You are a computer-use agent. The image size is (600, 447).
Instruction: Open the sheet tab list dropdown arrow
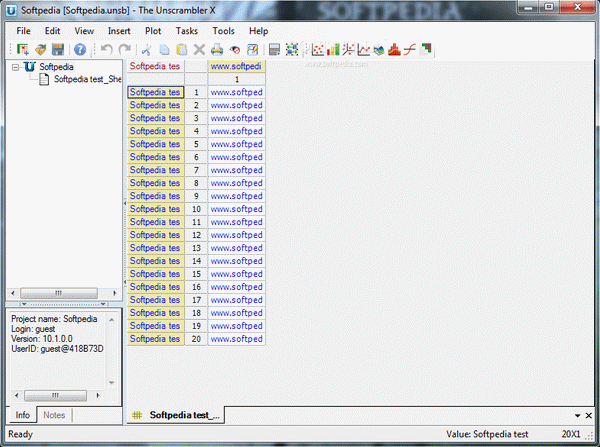577,416
